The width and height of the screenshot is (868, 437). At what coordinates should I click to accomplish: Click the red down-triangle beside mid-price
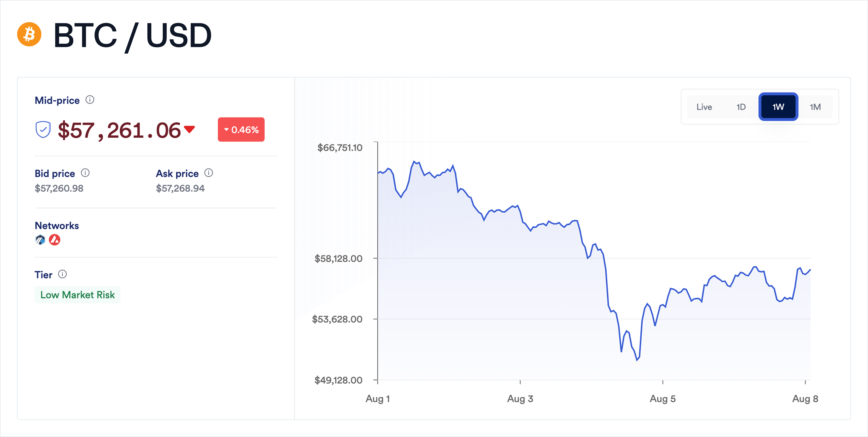(189, 129)
